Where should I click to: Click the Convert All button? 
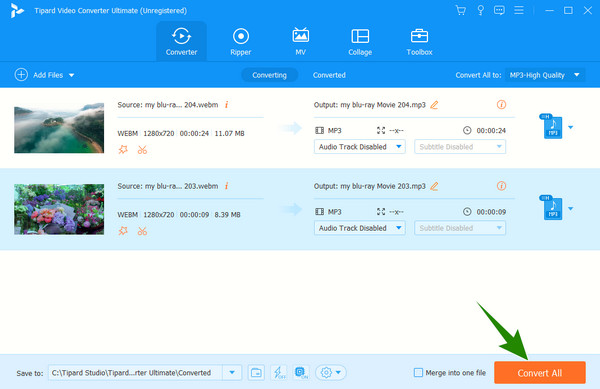[x=540, y=373]
